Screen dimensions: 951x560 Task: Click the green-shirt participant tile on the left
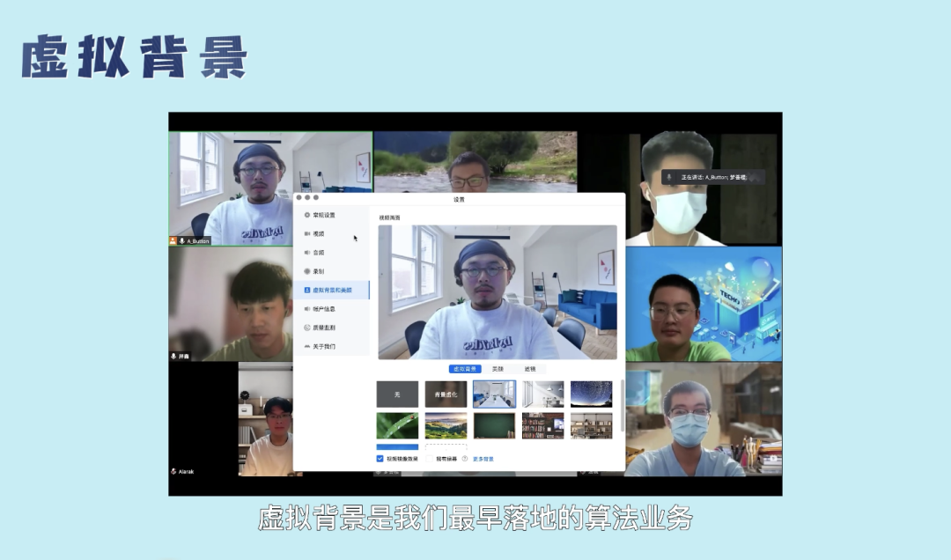tap(231, 304)
